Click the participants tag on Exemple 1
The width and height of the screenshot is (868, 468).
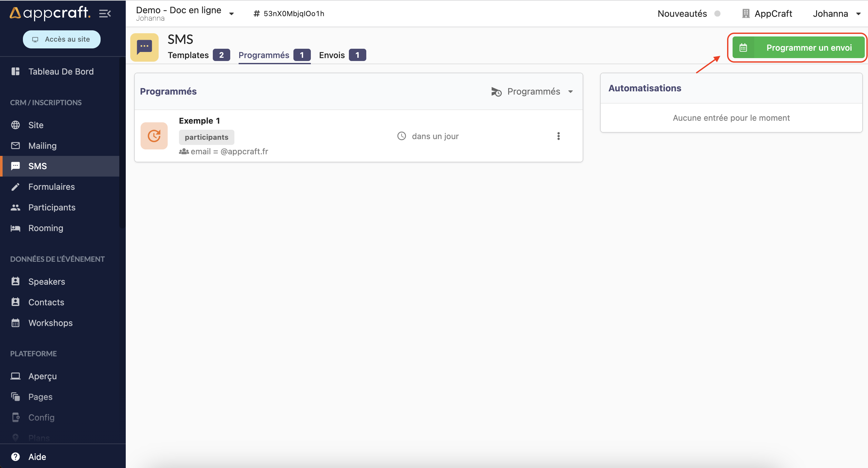pos(206,137)
